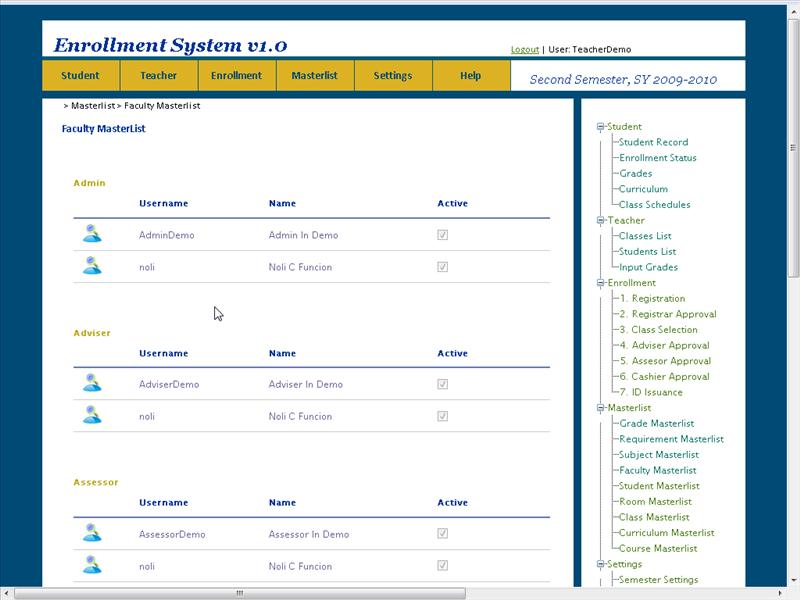Click the horizontal scrollbar thumb
Image resolution: width=800 pixels, height=600 pixels.
coord(240,593)
